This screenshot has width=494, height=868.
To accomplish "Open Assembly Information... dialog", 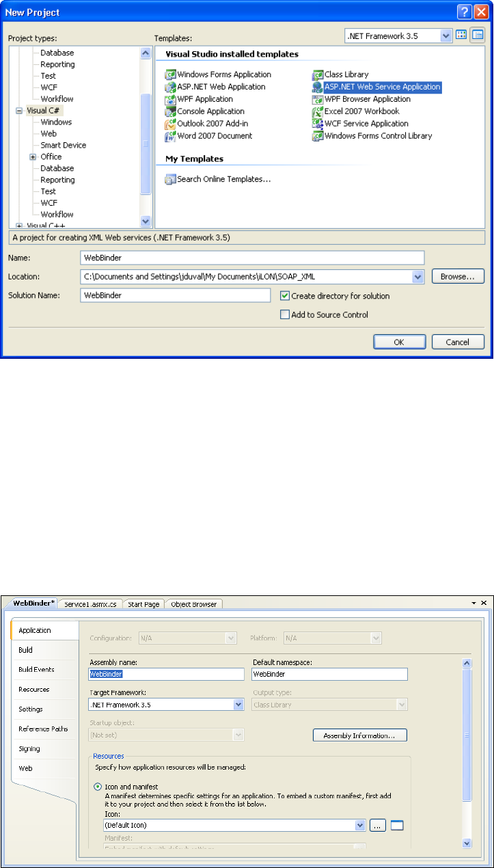I will [360, 735].
